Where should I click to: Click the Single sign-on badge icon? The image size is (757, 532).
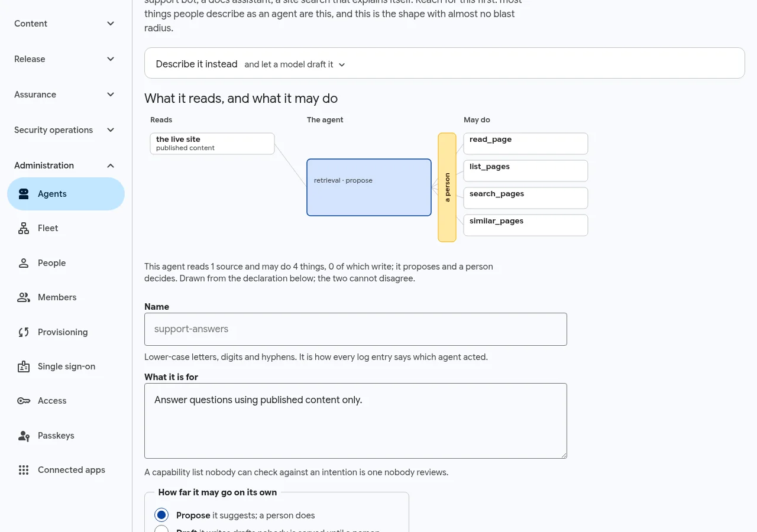point(24,366)
